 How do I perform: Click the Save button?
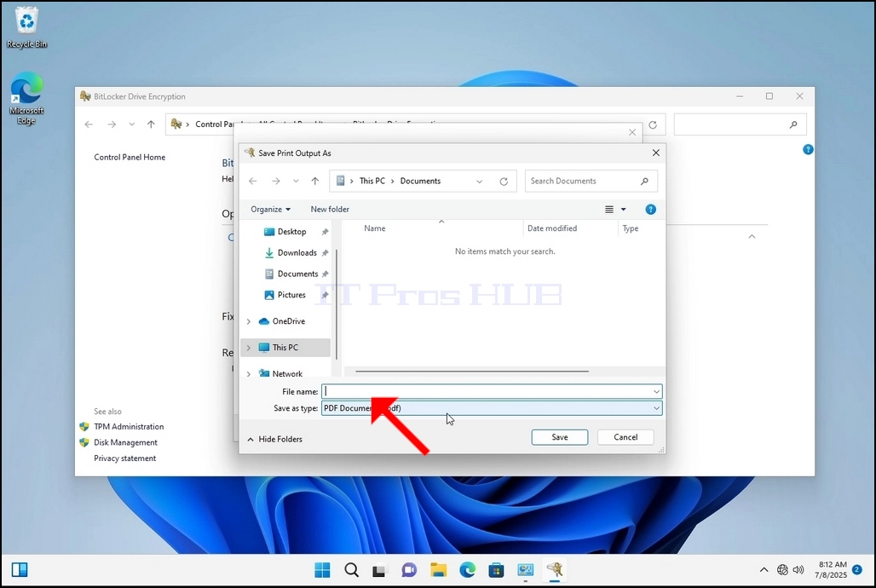[559, 437]
